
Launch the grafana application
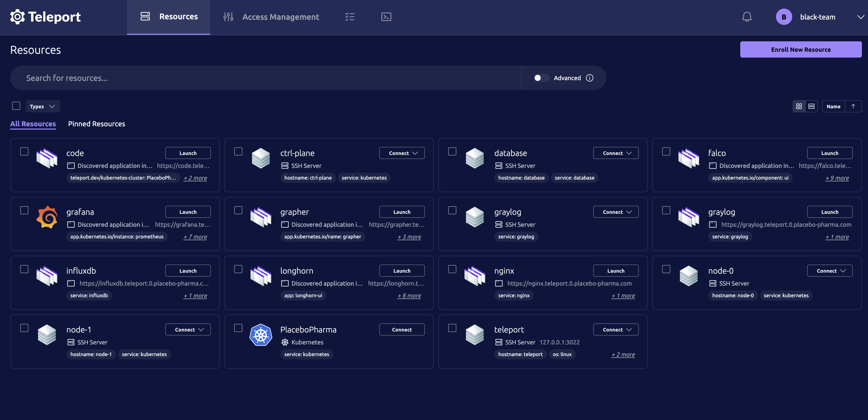click(x=188, y=212)
